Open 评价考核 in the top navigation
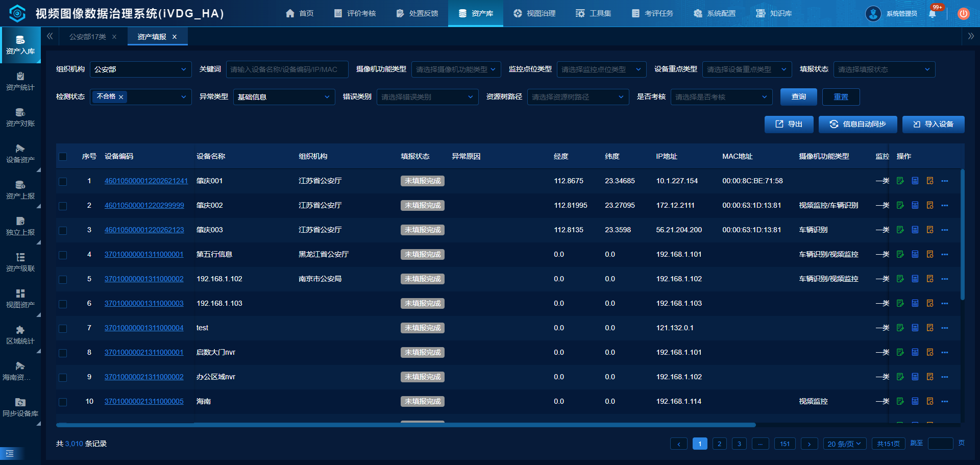Image resolution: width=980 pixels, height=465 pixels. 355,13
